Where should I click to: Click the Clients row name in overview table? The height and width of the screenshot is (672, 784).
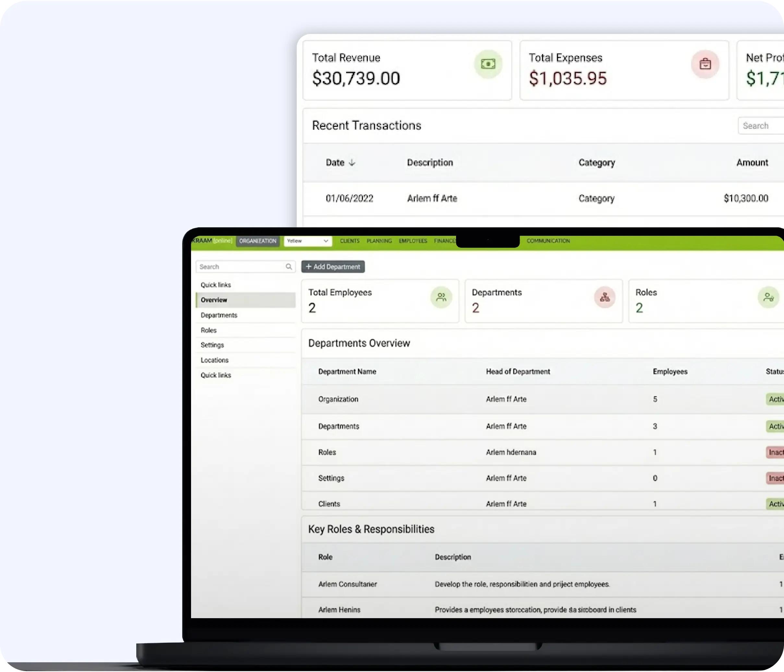(329, 504)
